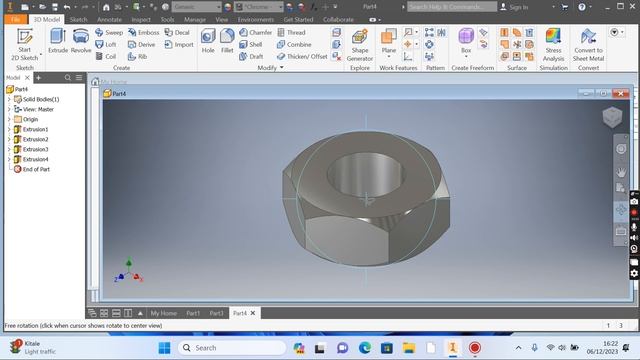The image size is (640, 360).
Task: Switch to the Sketch ribbon tab
Action: click(78, 19)
